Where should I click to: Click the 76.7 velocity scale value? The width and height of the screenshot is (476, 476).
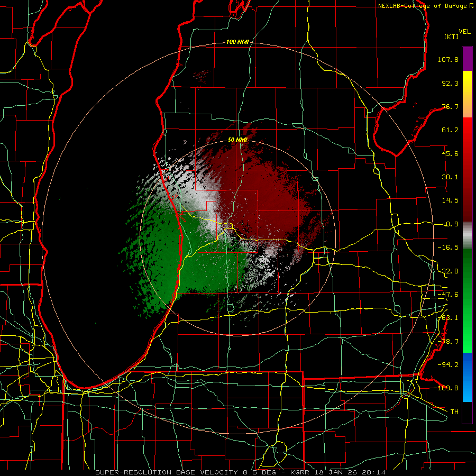450,106
